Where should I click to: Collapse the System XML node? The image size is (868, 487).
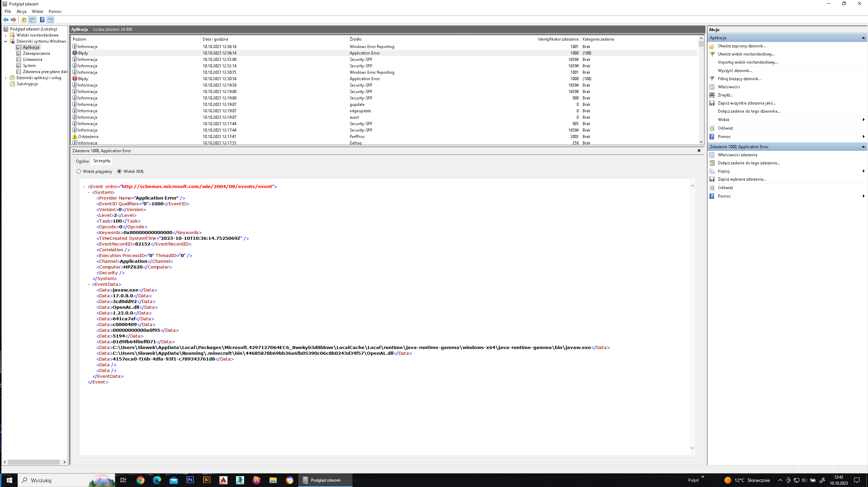(89, 192)
